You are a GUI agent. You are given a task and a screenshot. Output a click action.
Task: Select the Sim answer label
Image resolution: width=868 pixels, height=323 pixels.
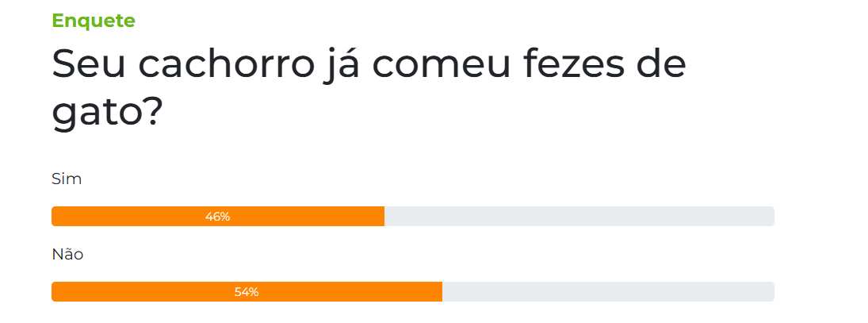[x=67, y=179]
